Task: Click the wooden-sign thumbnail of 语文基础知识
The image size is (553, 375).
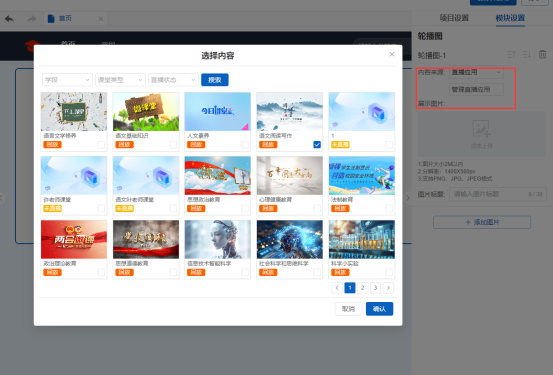Action: tap(146, 112)
